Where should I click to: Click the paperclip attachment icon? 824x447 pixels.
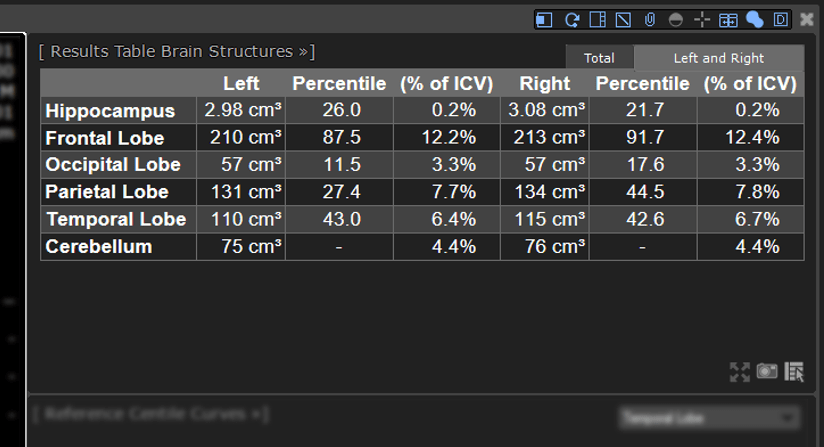[x=650, y=20]
